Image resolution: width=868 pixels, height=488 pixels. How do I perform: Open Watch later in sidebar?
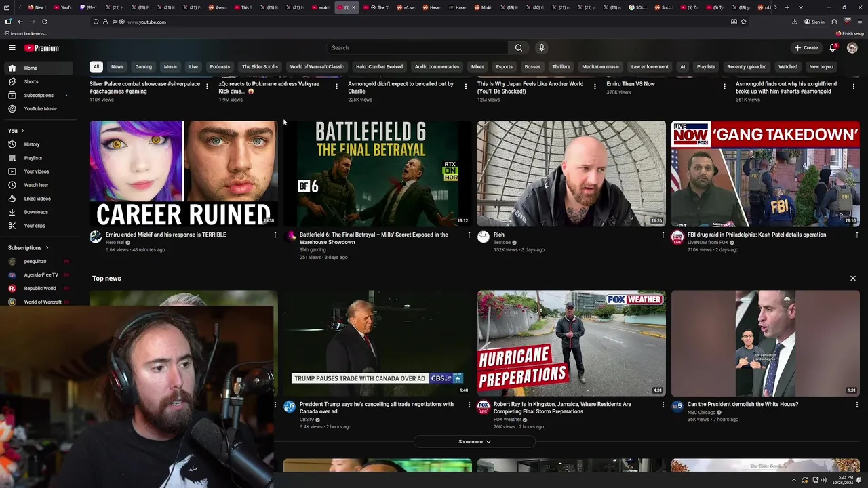[x=37, y=185]
